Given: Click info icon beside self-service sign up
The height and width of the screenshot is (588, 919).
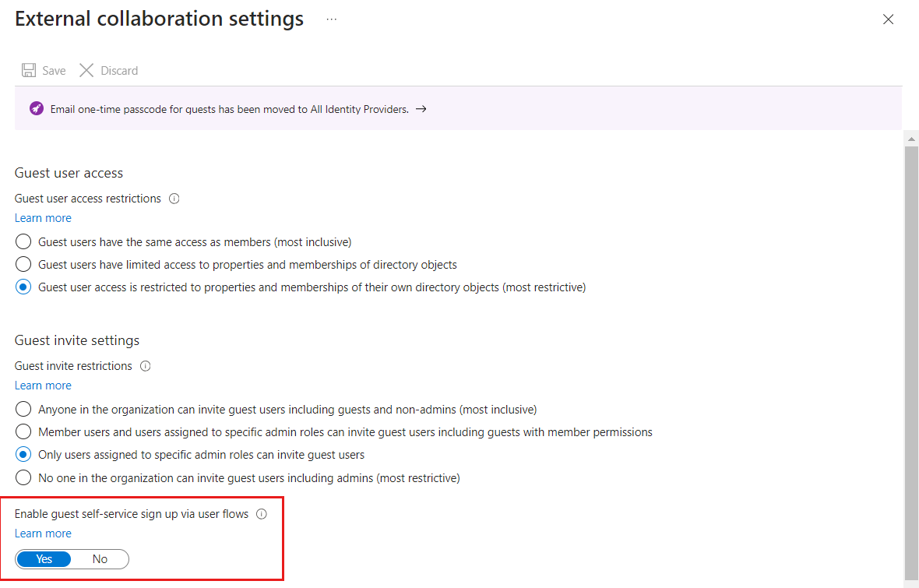Looking at the screenshot, I should 262,514.
